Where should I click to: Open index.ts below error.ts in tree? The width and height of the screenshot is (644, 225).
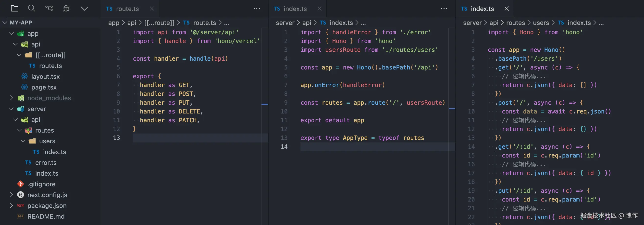[x=47, y=173]
